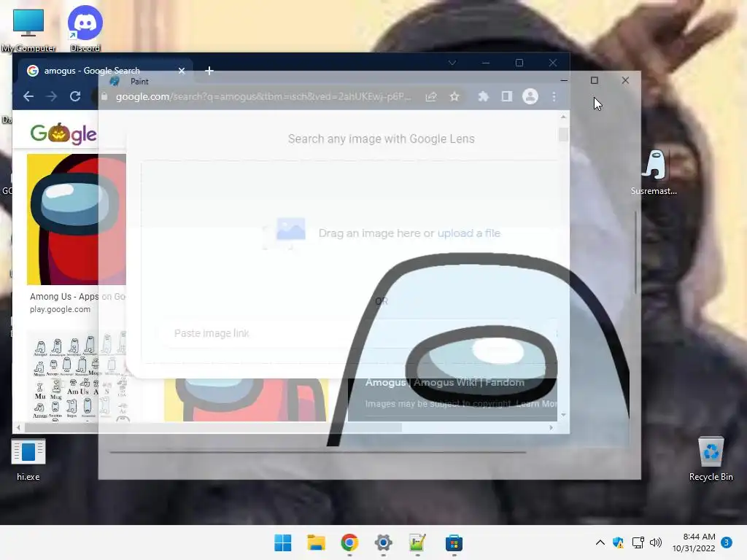Click Chrome back arrow button
This screenshot has width=747, height=560.
tap(28, 97)
